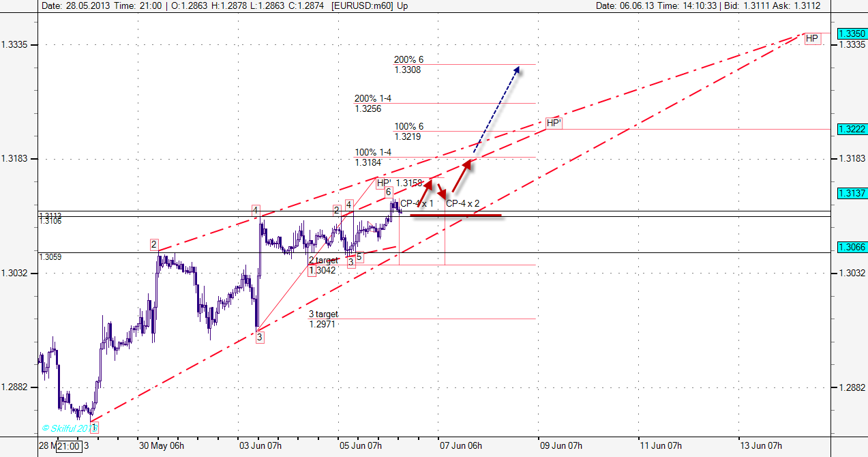Click the HP marker at the wedge apex
868x457 pixels.
811,39
